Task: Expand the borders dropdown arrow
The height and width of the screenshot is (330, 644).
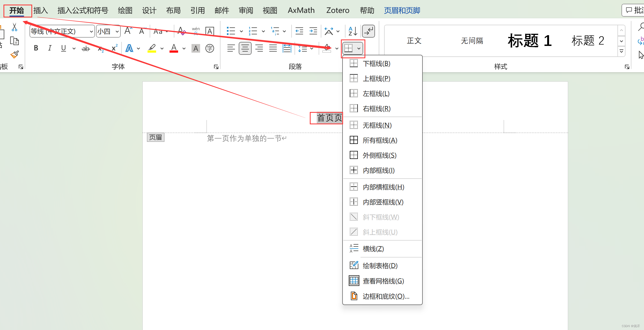Action: [359, 49]
